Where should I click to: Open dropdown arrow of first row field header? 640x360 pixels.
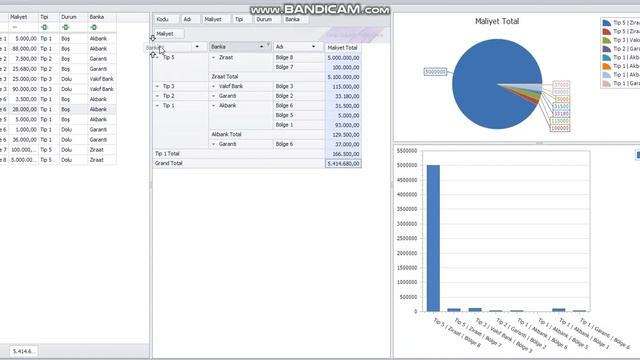pos(197,47)
